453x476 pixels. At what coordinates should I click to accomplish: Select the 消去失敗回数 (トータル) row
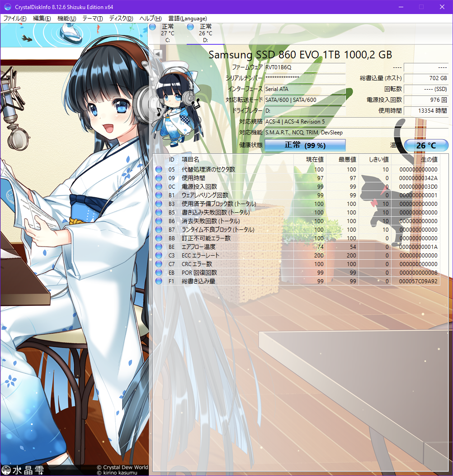click(x=297, y=221)
